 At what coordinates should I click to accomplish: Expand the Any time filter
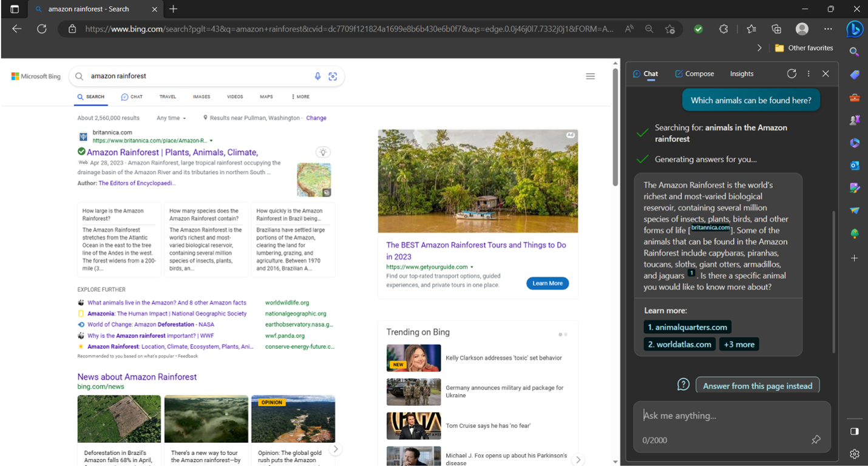[x=171, y=118]
